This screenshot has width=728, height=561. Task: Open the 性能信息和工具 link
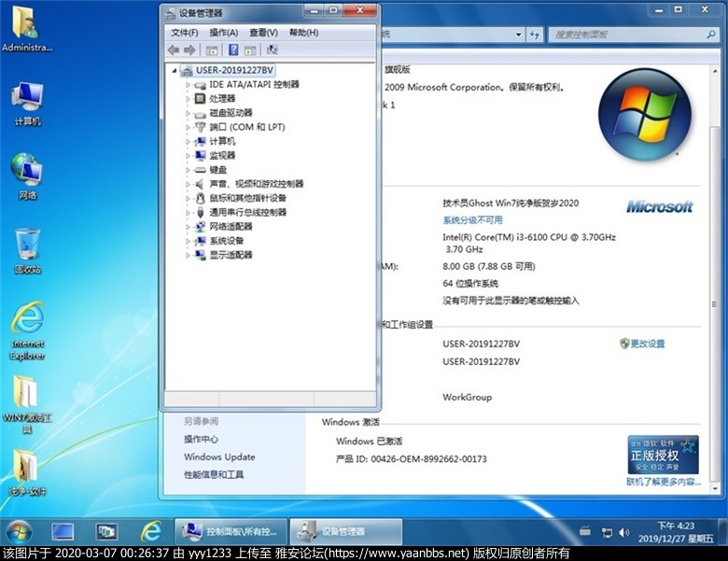(x=214, y=474)
